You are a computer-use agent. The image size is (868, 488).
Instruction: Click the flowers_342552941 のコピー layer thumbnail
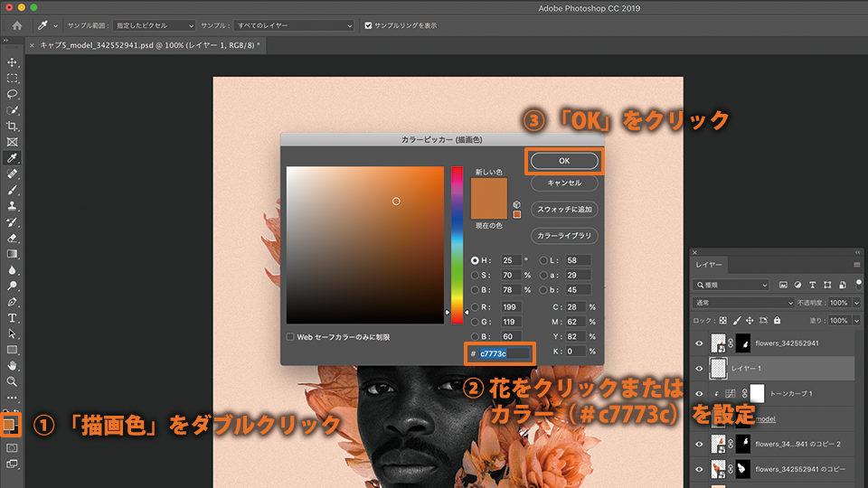pyautogui.click(x=719, y=469)
